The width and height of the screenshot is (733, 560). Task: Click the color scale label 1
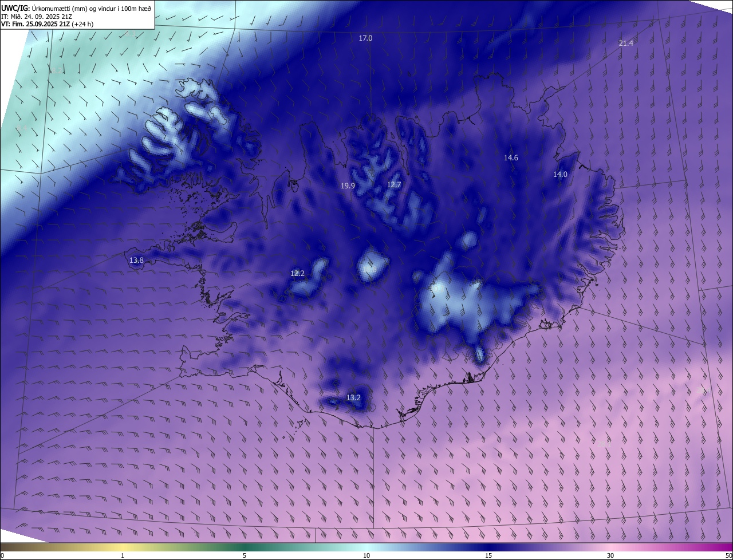[123, 556]
